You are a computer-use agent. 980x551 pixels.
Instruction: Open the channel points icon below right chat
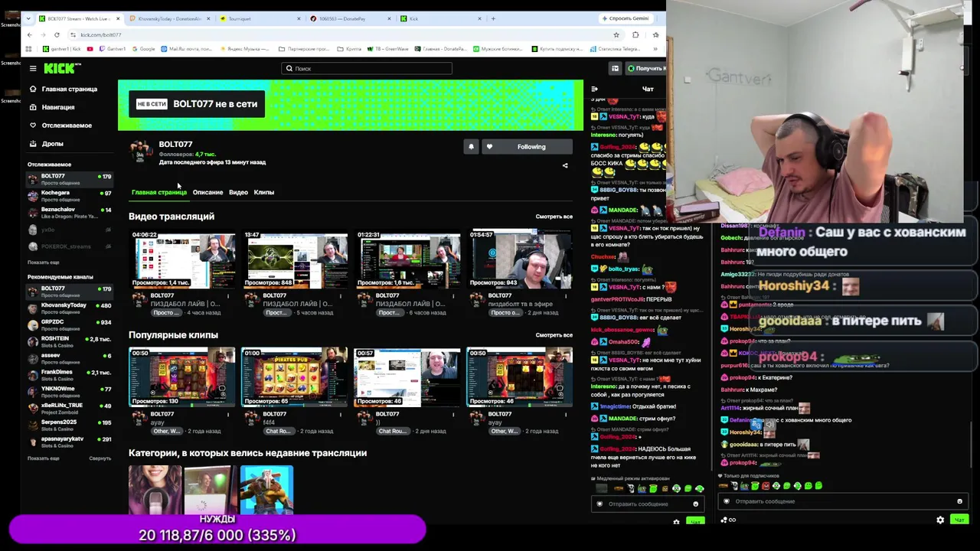tap(728, 520)
